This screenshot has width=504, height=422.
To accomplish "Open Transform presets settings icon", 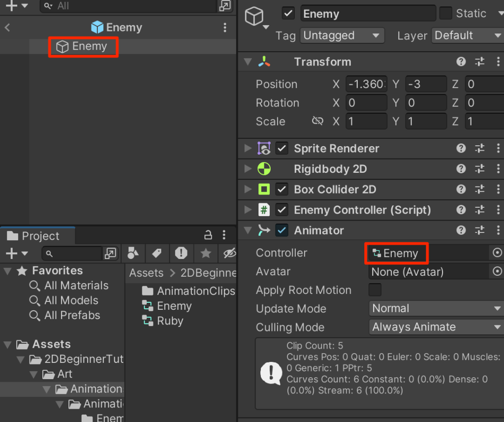I will click(x=479, y=62).
